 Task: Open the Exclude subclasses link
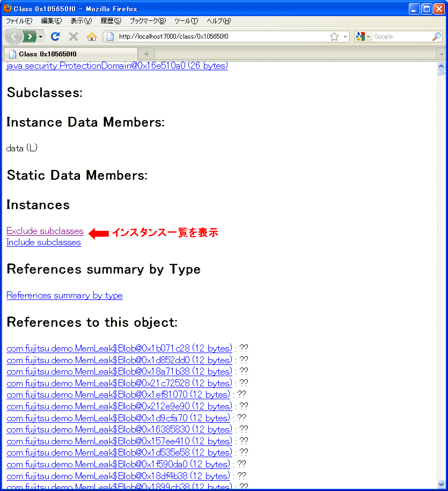point(45,231)
